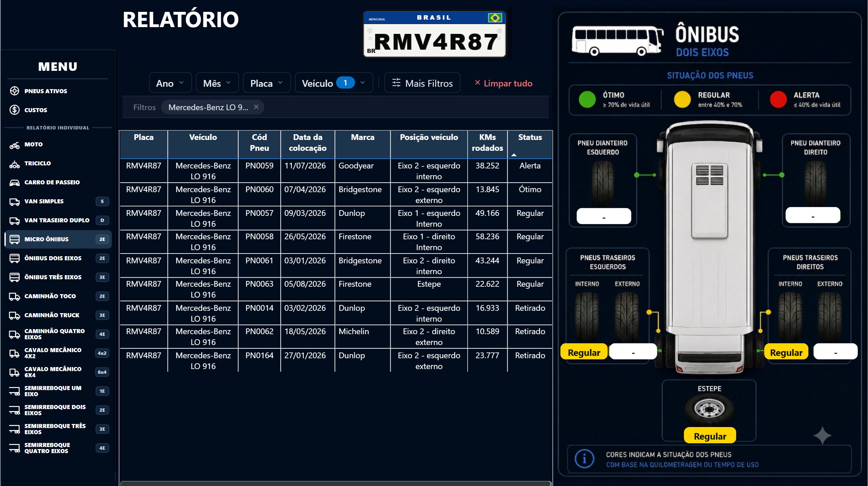
Task: Click the Semirreboque Dois Eixos trailer icon
Action: click(15, 410)
